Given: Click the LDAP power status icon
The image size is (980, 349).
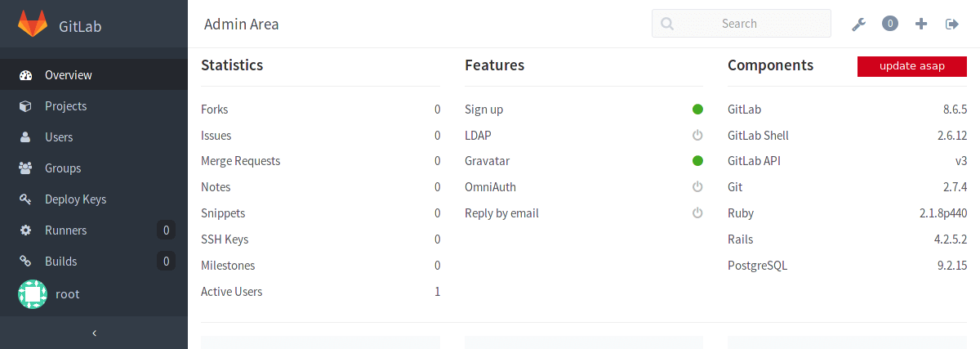Looking at the screenshot, I should pos(697,135).
